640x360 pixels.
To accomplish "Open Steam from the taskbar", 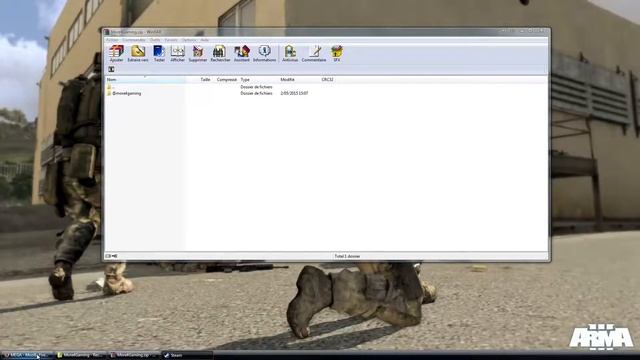I will coord(187,355).
